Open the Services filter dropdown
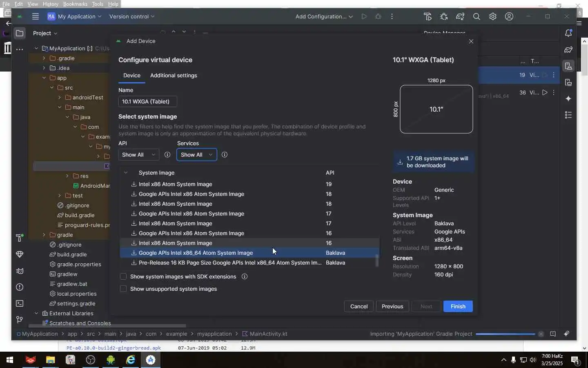Image resolution: width=588 pixels, height=368 pixels. pyautogui.click(x=197, y=155)
